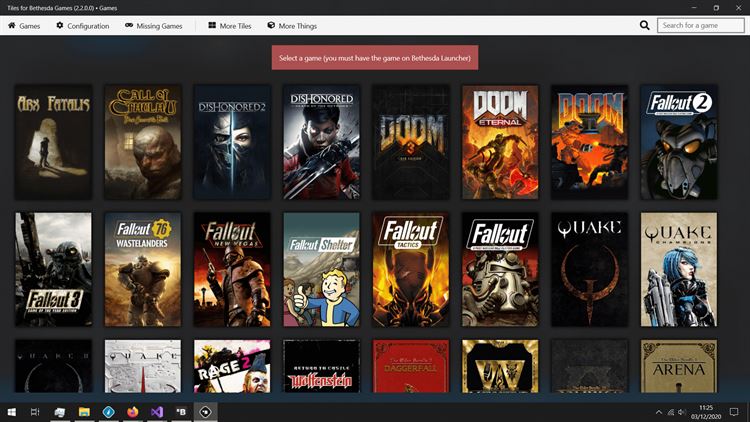Open the Windows Start menu

click(x=11, y=412)
